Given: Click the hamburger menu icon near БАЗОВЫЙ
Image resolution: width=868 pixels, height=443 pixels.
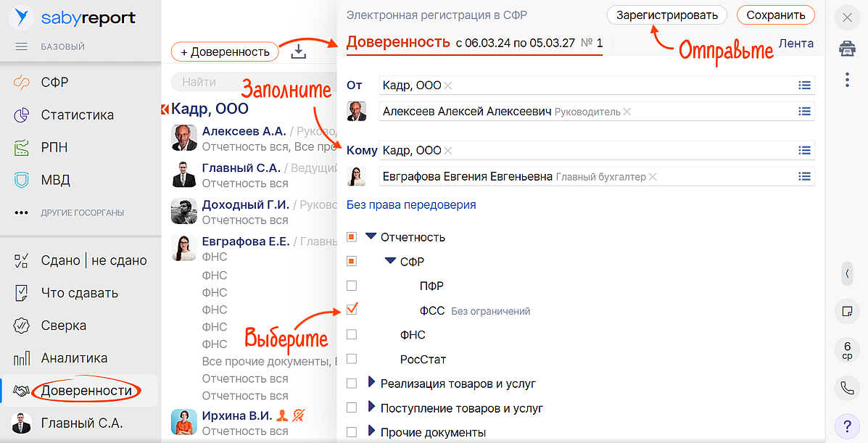Looking at the screenshot, I should pyautogui.click(x=21, y=47).
